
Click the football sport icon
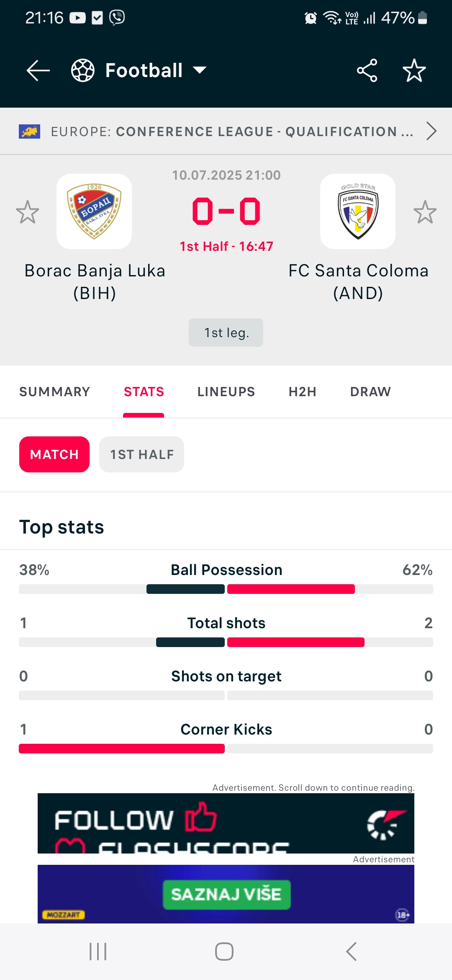click(x=83, y=70)
